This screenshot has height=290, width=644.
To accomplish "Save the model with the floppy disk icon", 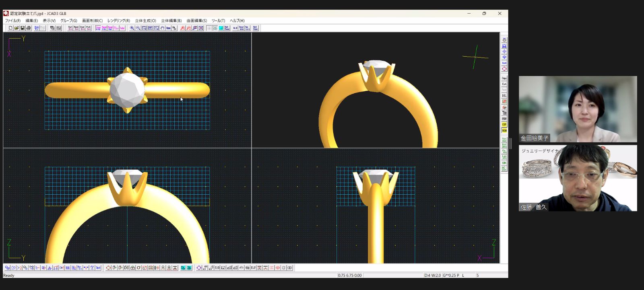I will 23,28.
